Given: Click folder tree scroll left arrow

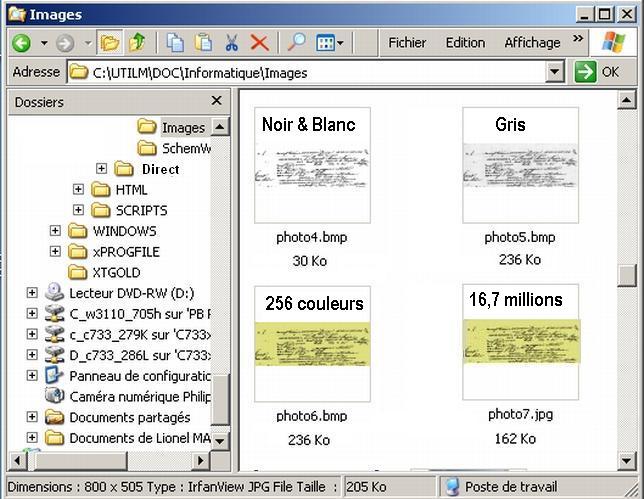Looking at the screenshot, I should pyautogui.click(x=17, y=460).
